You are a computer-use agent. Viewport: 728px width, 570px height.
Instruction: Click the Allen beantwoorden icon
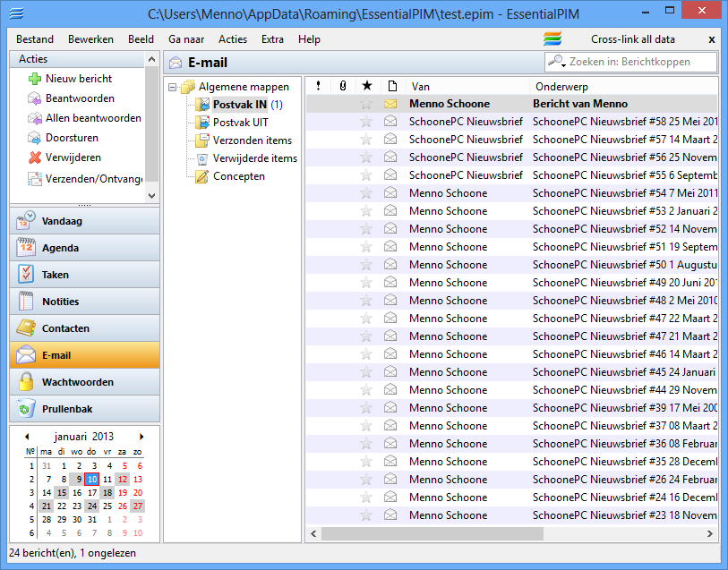coord(34,118)
